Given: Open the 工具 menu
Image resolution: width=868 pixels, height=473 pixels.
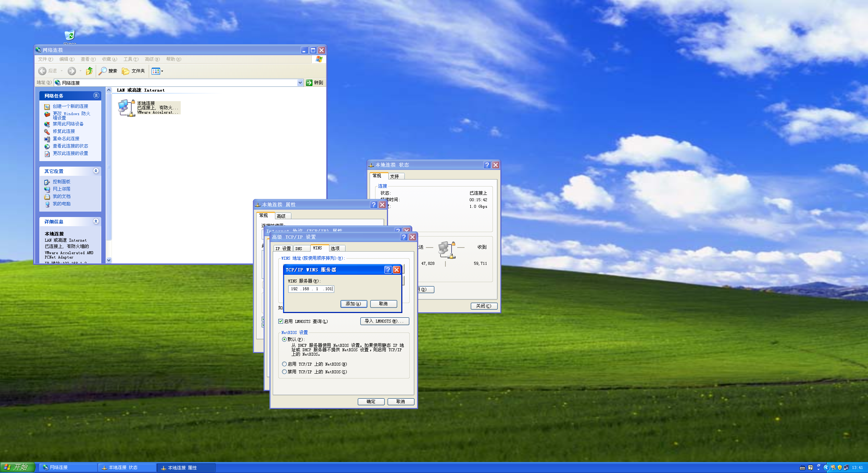Looking at the screenshot, I should click(131, 59).
